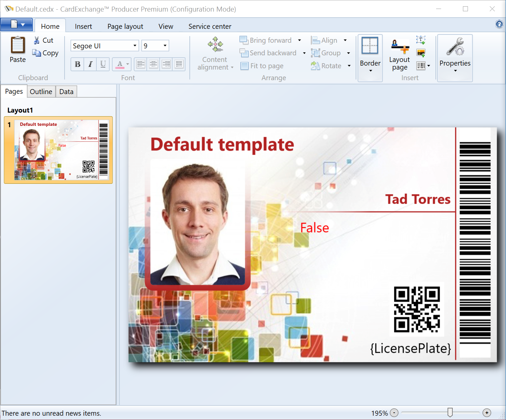506x420 pixels.
Task: Open the help icon
Action: (499, 24)
